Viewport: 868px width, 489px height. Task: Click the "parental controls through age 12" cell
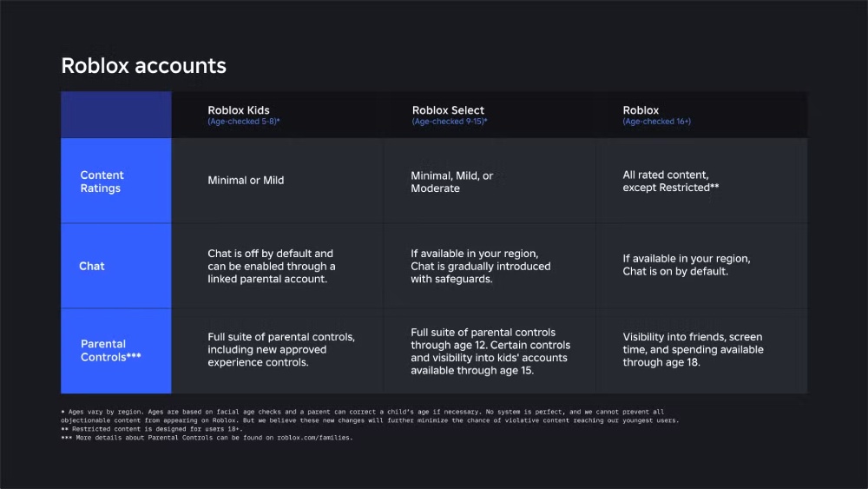click(488, 350)
